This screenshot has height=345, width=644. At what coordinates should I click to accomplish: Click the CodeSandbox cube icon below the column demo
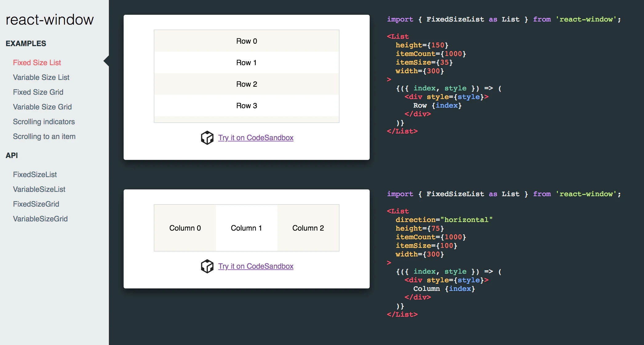click(x=207, y=266)
